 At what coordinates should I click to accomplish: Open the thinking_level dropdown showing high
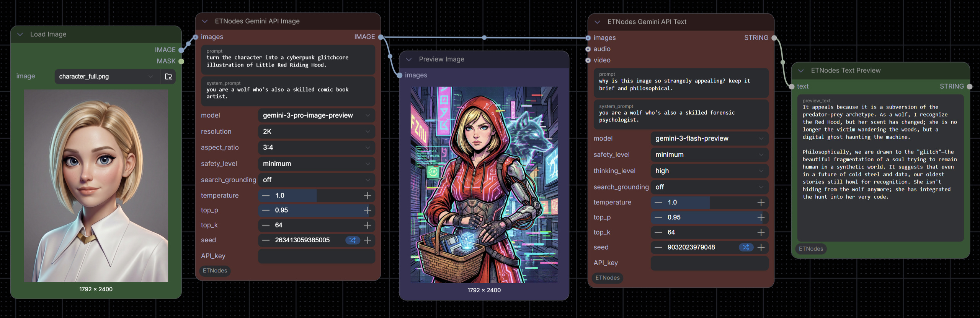[x=709, y=171]
